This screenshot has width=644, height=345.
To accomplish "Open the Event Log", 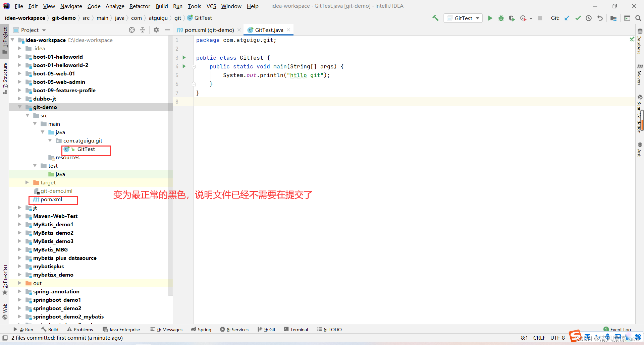I will [617, 330].
